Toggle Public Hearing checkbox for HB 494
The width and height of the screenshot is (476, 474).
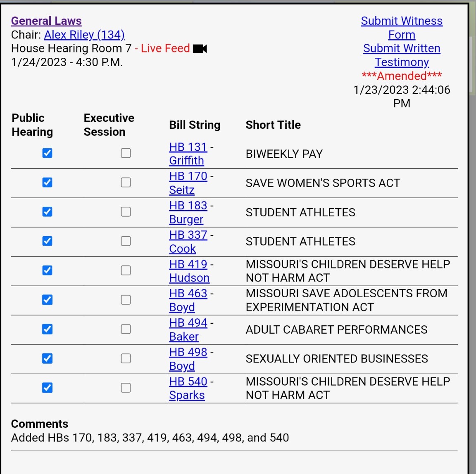[48, 329]
